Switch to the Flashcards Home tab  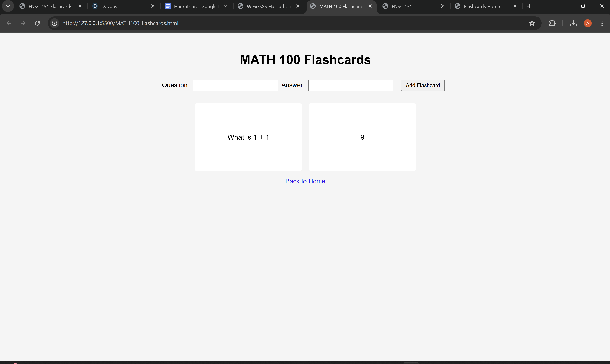tap(481, 6)
